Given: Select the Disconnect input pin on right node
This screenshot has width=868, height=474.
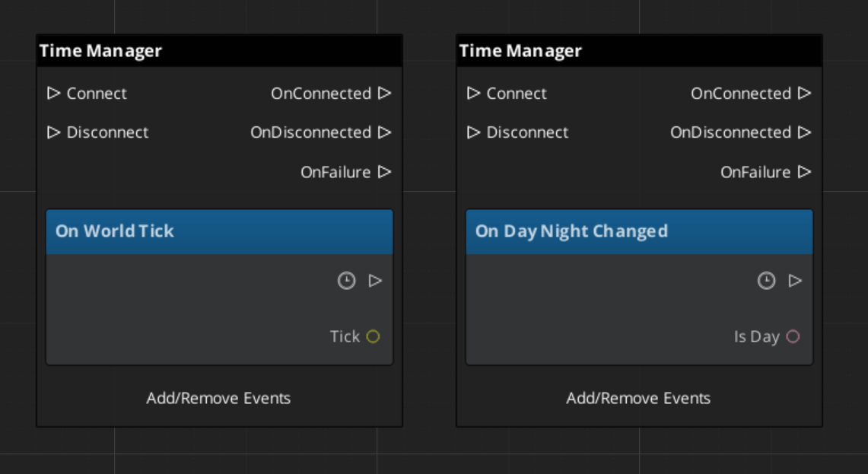Looking at the screenshot, I should coord(472,132).
